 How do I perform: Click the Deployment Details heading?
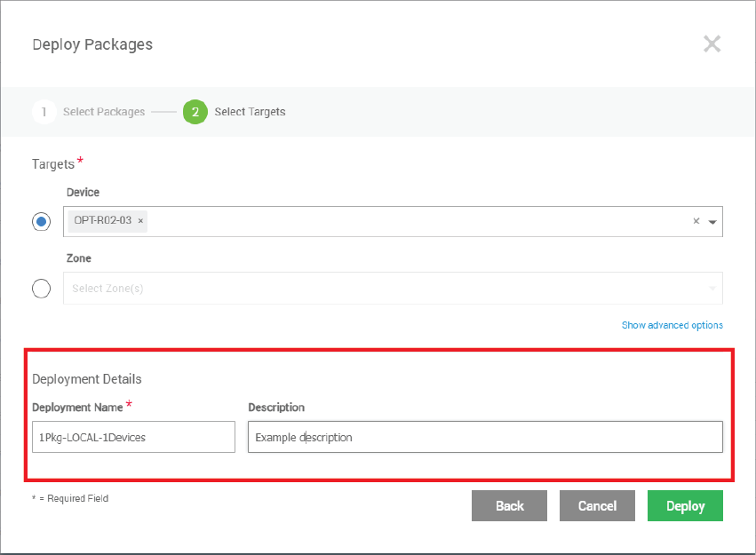[87, 379]
